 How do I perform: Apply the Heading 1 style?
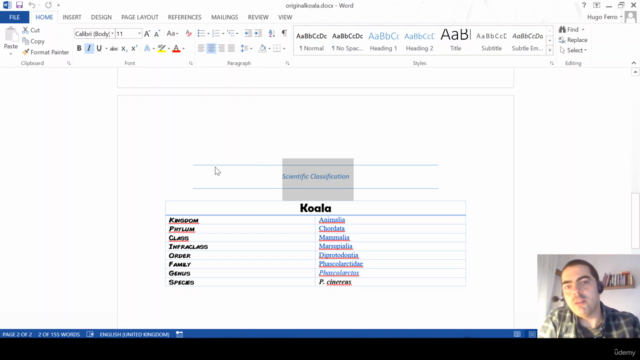383,40
